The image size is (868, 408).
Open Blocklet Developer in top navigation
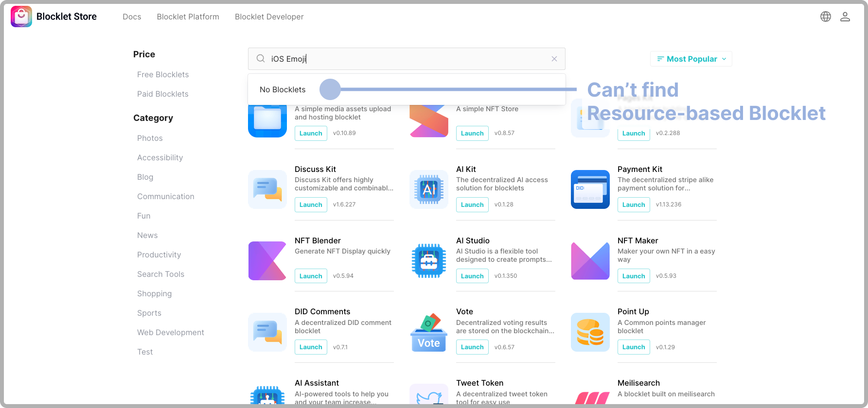(269, 17)
